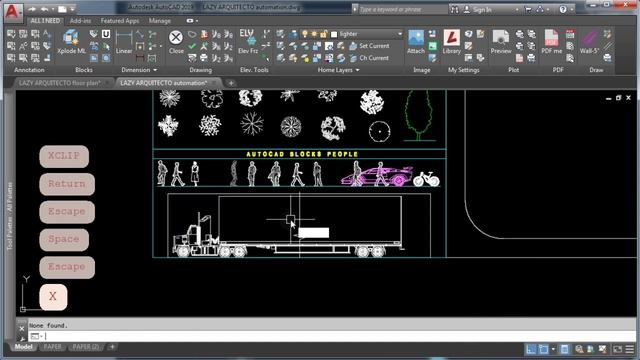This screenshot has height=360, width=640.
Task: Toggle the layer lock padlock icon
Action: (324, 34)
